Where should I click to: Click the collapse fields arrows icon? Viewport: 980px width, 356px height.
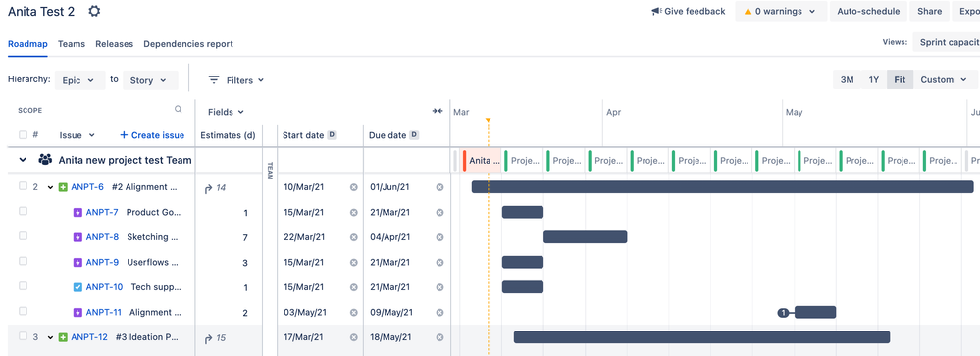(x=437, y=111)
